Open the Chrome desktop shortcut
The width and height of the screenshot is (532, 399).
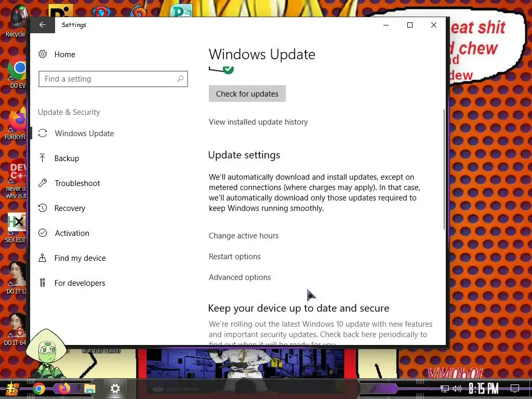[17, 72]
